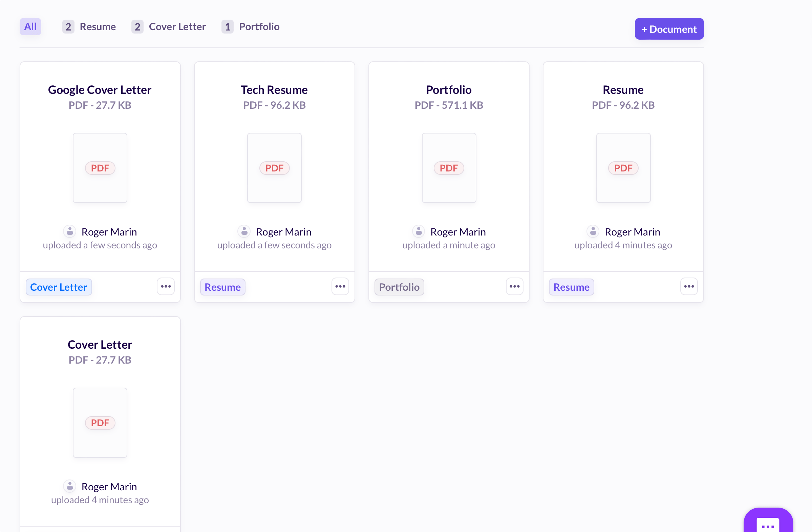812x532 pixels.
Task: Click PDF preview icon of Tech Resume
Action: click(x=274, y=168)
